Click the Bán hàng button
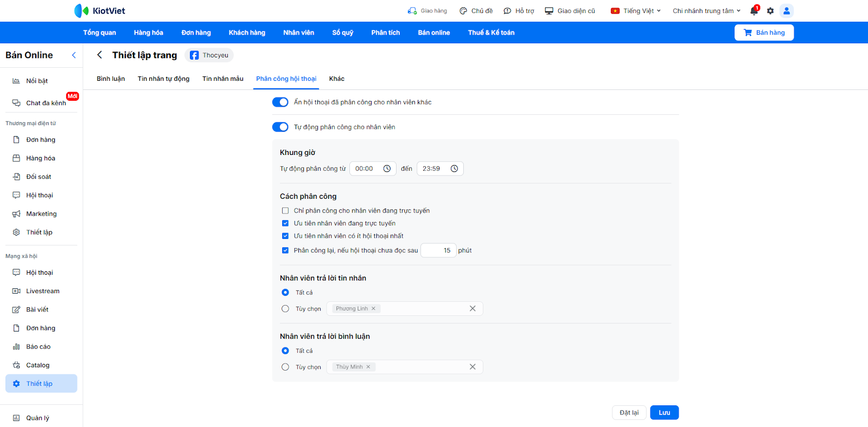868x427 pixels. coord(764,33)
